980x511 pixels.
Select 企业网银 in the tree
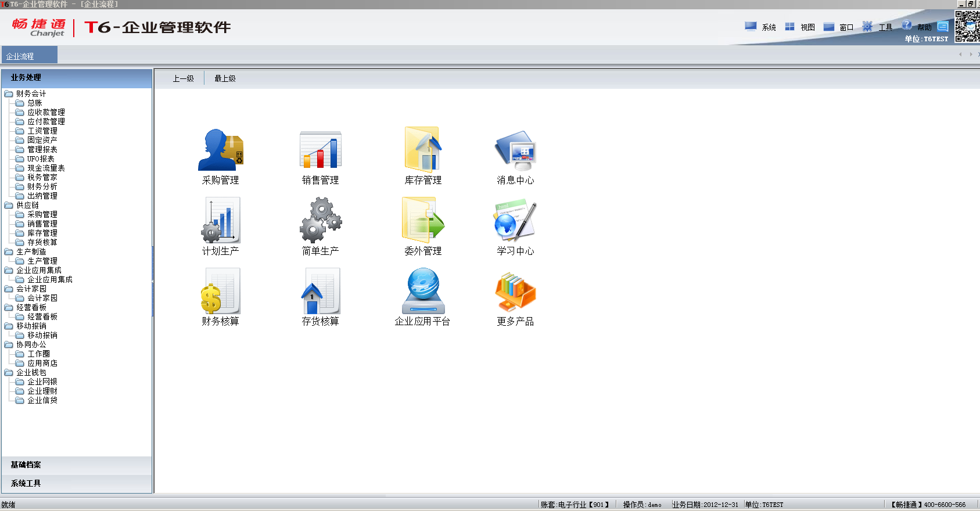coord(42,382)
